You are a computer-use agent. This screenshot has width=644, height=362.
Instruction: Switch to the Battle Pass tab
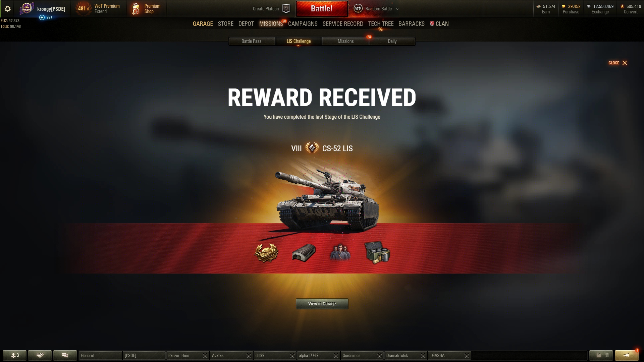click(x=252, y=41)
